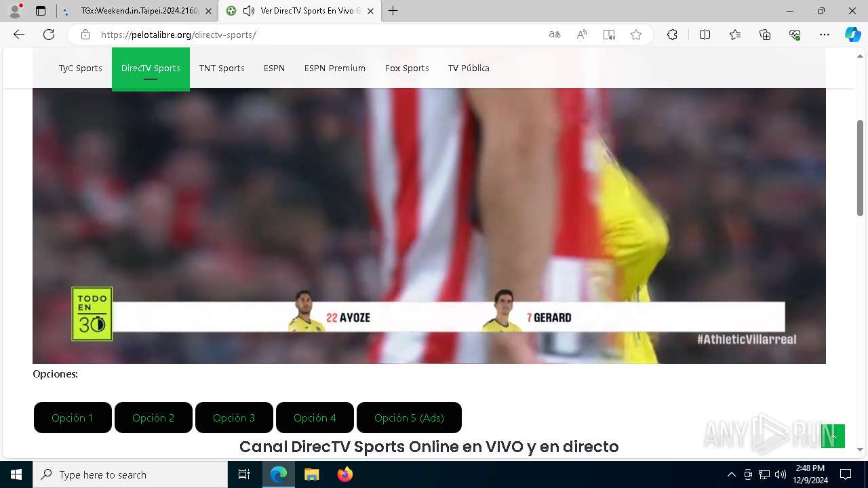Go back to the previous page
Screen dimensions: 868x488
[x=19, y=35]
